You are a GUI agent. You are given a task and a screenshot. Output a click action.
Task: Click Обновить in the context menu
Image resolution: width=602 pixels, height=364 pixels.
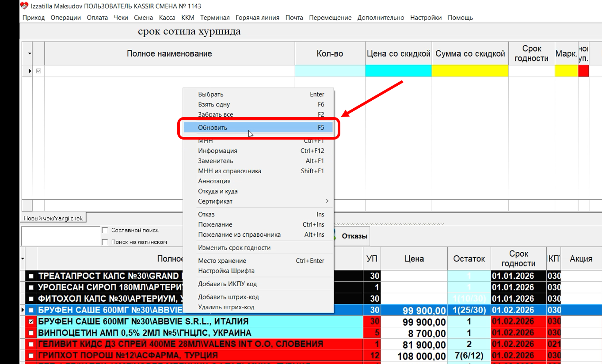(x=258, y=128)
